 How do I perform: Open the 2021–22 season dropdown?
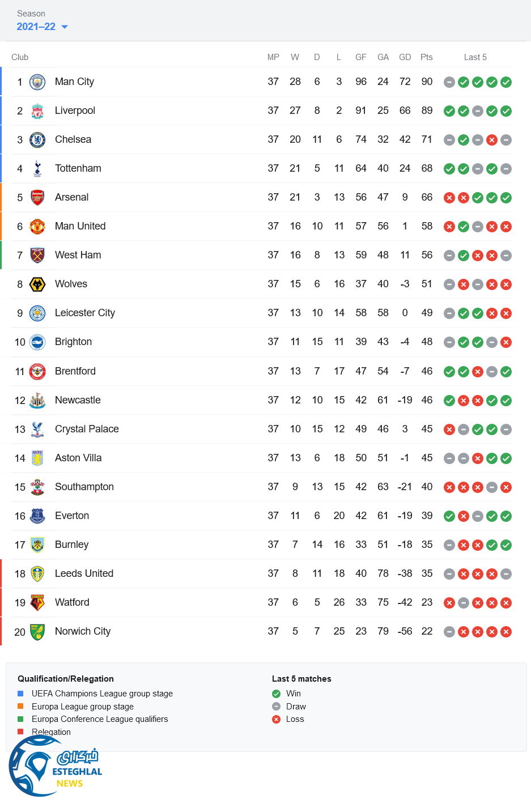[x=36, y=27]
